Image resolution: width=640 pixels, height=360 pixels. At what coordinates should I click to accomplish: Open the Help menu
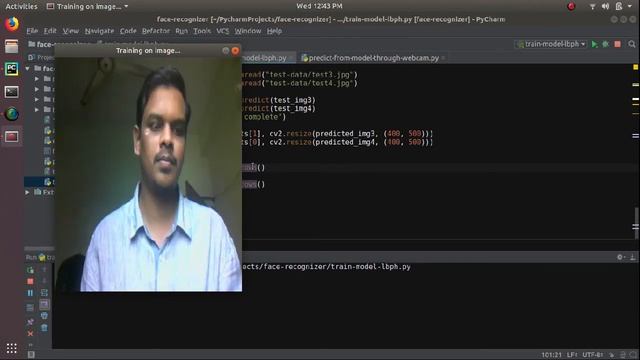coord(274,31)
